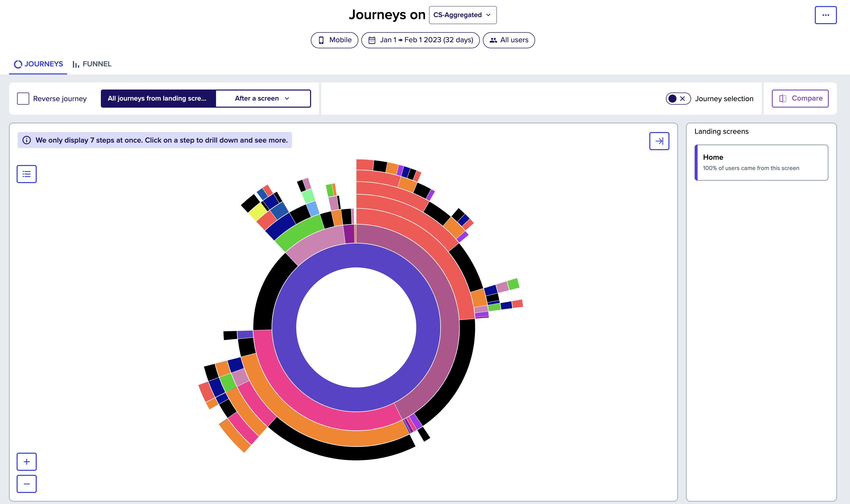Zoom in with the plus button

coord(26,461)
